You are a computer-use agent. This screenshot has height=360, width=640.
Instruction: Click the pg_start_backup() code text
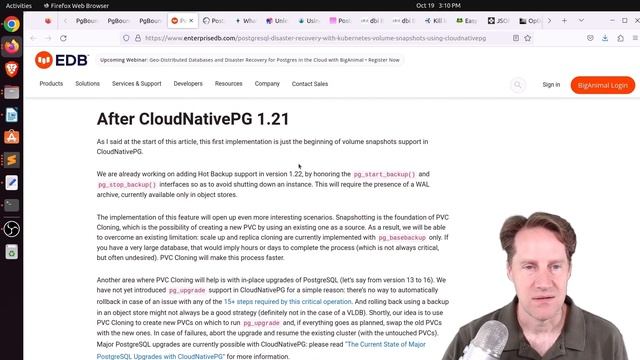384,174
